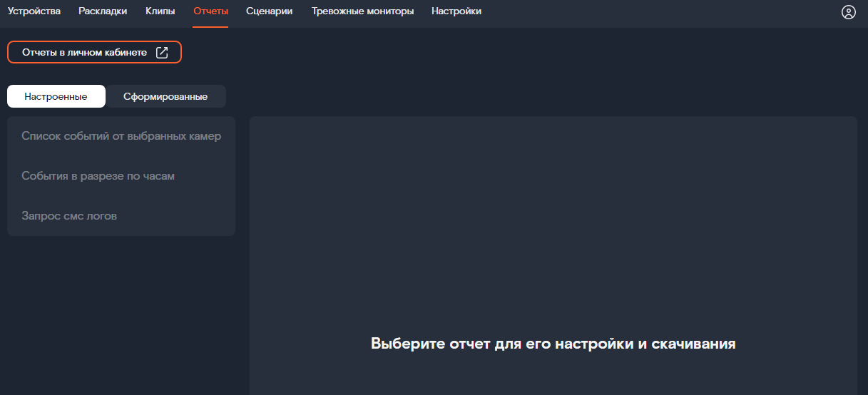Image resolution: width=868 pixels, height=395 pixels.
Task: Open the Сценарии section
Action: [269, 11]
